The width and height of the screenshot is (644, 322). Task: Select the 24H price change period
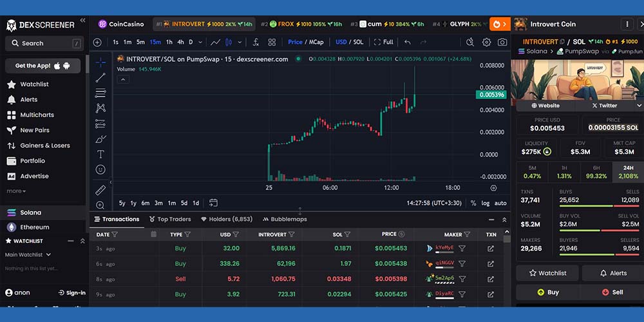coord(627,172)
